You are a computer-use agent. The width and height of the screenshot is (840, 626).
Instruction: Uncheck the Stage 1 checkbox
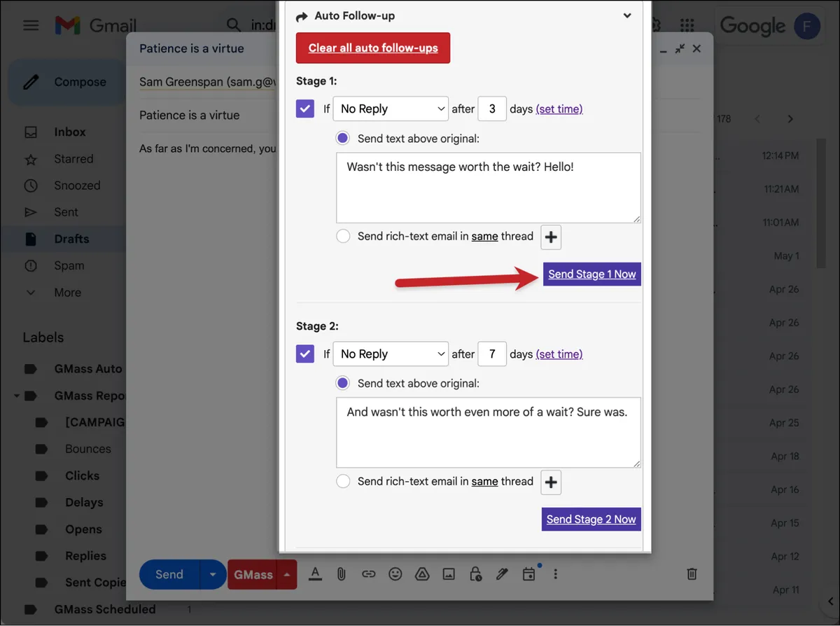coord(305,109)
